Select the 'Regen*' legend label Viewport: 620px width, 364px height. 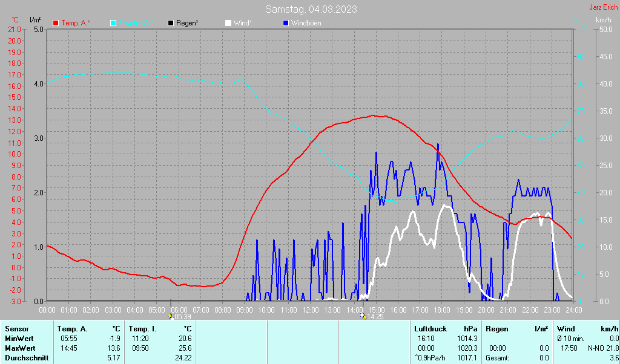[187, 24]
